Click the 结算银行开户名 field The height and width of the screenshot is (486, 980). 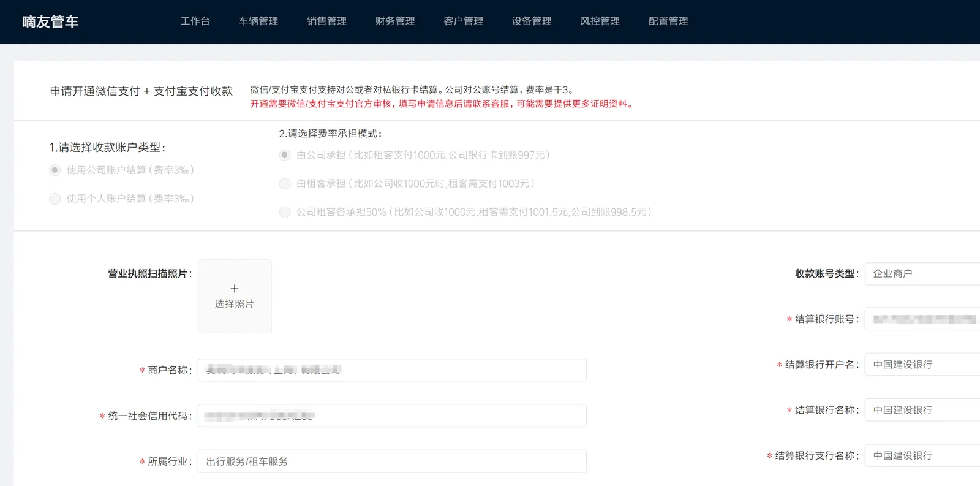[x=922, y=365]
